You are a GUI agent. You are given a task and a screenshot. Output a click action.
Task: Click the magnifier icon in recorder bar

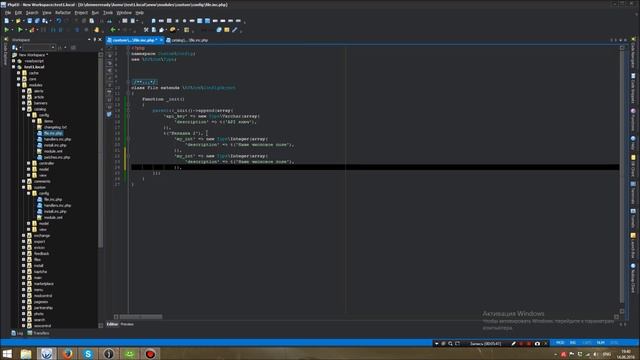tap(450, 344)
